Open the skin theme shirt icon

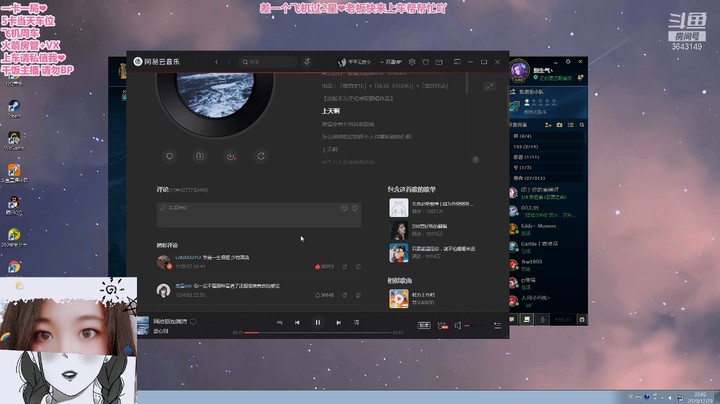coord(425,62)
